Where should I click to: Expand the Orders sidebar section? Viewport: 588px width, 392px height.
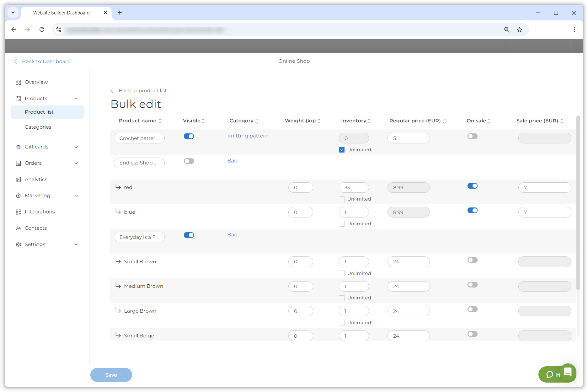coord(76,163)
